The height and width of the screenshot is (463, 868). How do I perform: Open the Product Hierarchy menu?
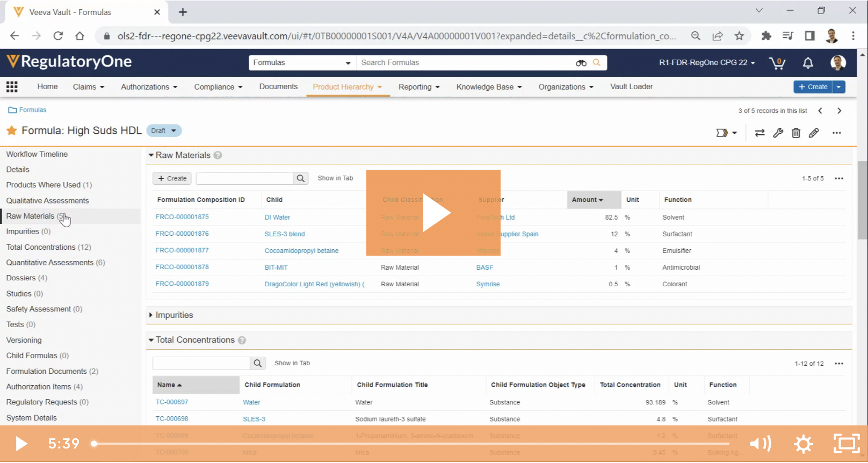[347, 87]
